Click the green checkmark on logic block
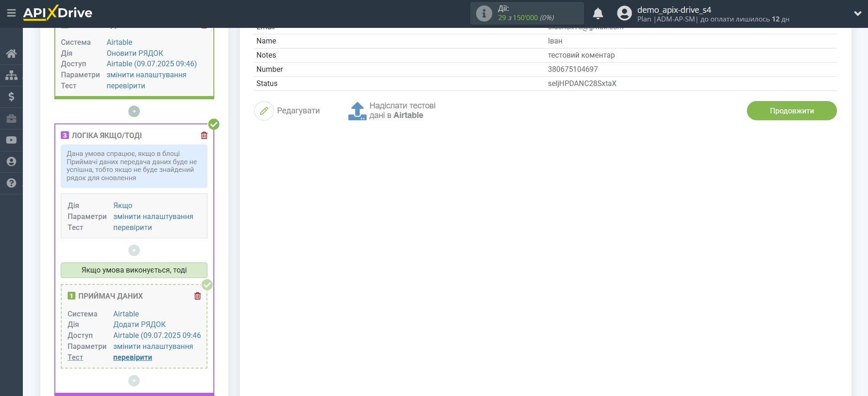 coord(214,124)
